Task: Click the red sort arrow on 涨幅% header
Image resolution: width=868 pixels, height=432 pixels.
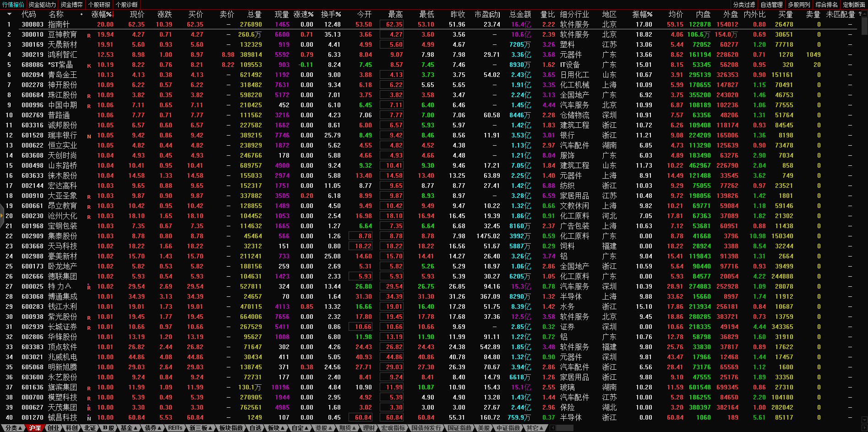Action: coord(114,15)
